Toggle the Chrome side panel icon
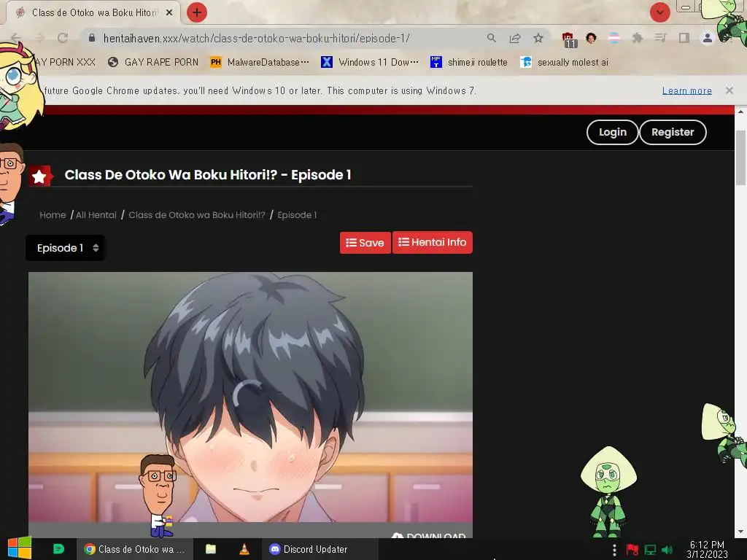747x560 pixels. point(684,38)
